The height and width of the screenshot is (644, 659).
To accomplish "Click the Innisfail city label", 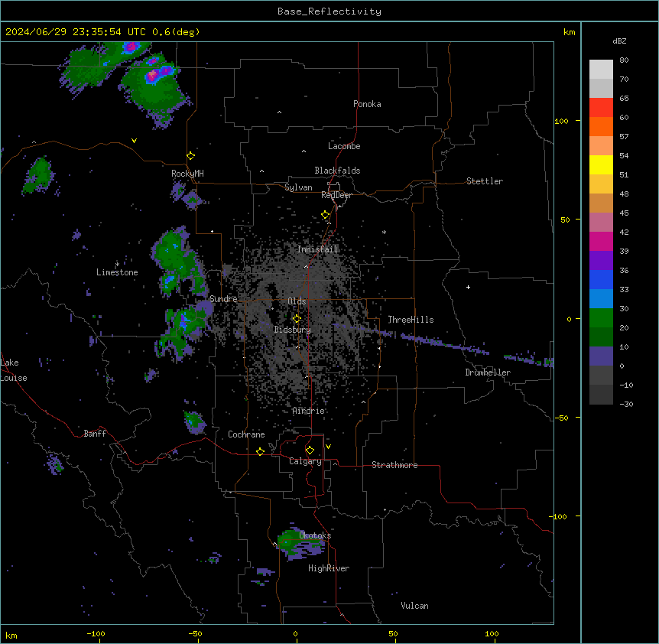I will coord(318,249).
